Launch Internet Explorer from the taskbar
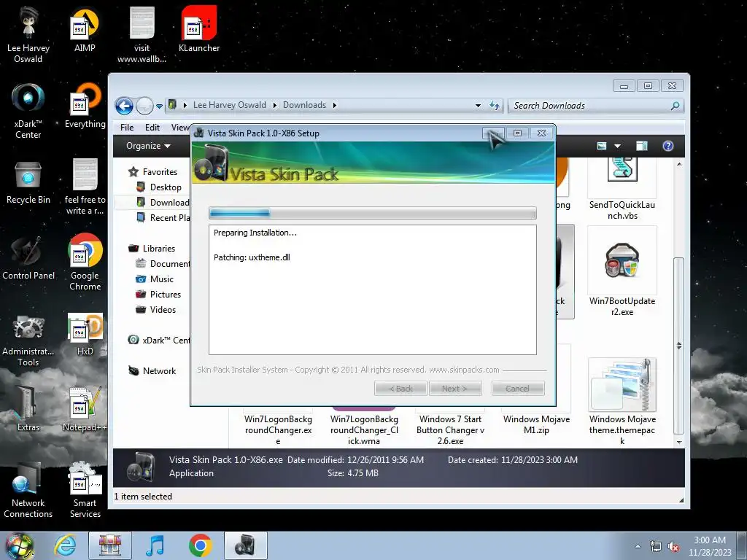 [65, 545]
